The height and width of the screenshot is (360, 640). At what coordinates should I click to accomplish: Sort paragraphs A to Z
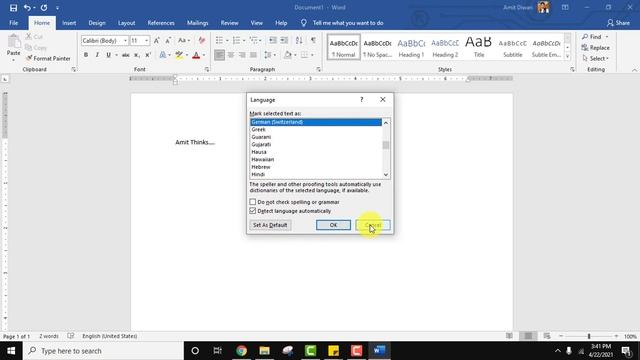point(299,40)
